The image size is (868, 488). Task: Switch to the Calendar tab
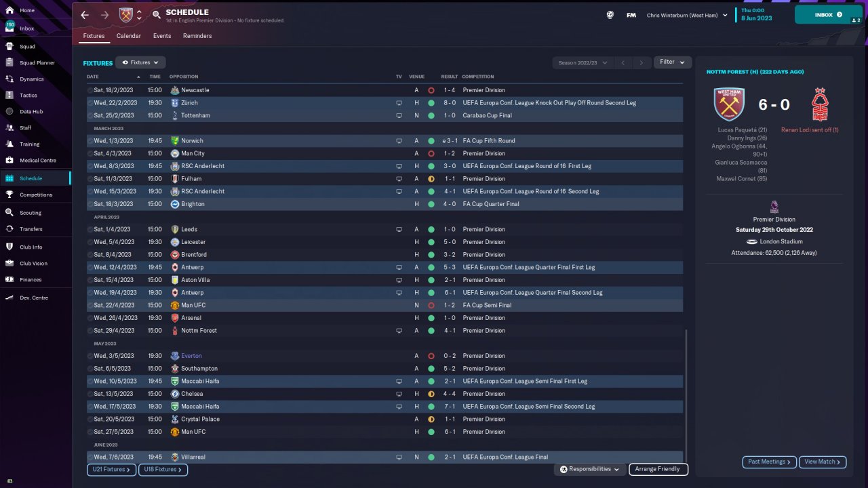(129, 36)
